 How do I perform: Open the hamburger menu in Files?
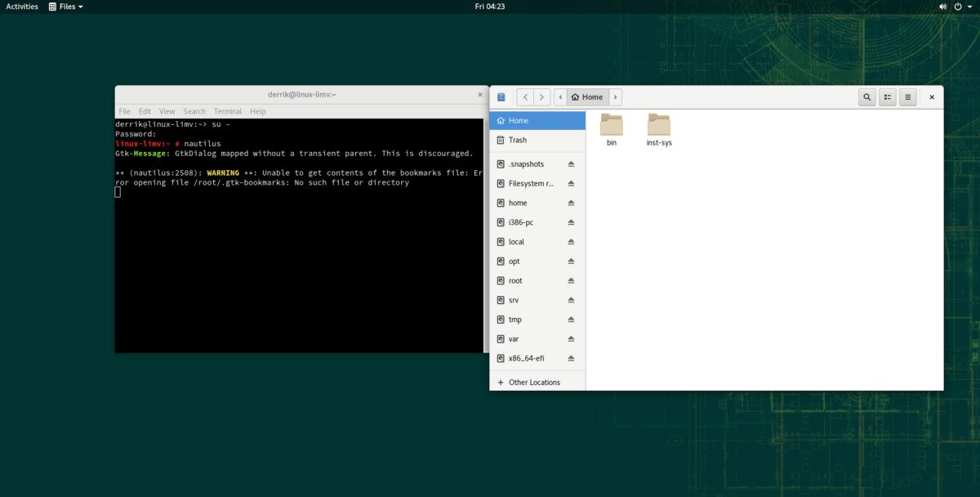coord(907,97)
